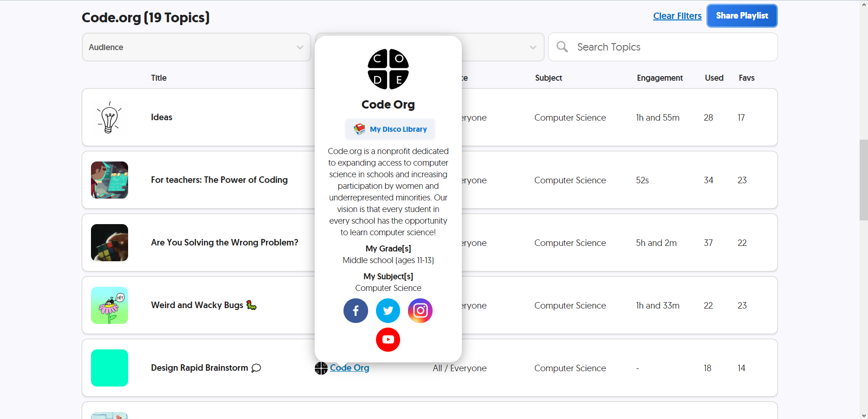Sort by the Subject column header
The width and height of the screenshot is (868, 419).
coord(549,78)
